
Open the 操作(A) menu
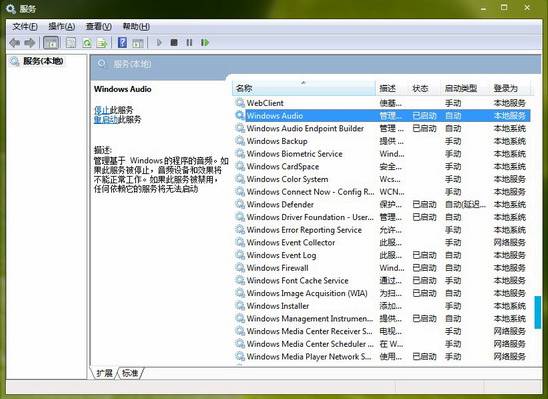pos(62,26)
